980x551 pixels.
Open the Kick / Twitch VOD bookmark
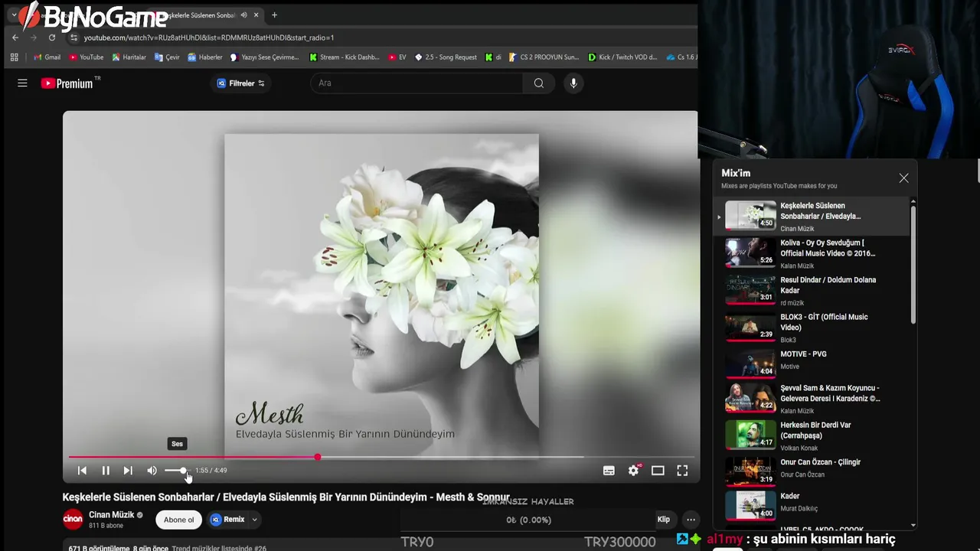622,57
